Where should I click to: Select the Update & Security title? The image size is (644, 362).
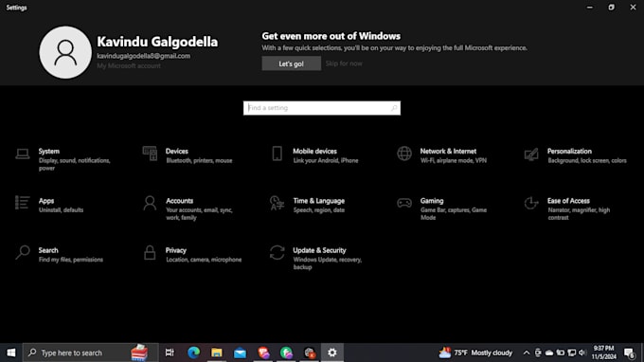pyautogui.click(x=319, y=250)
